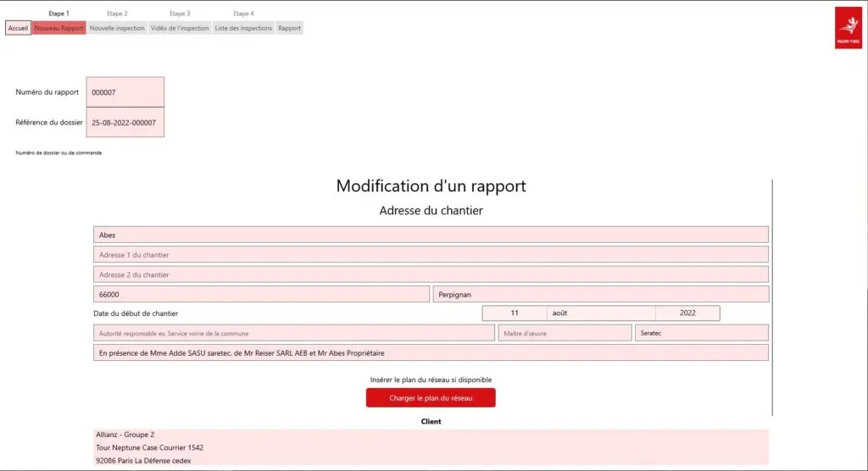868x471 pixels.
Task: Click the Numéro du rapport field
Action: 125,92
